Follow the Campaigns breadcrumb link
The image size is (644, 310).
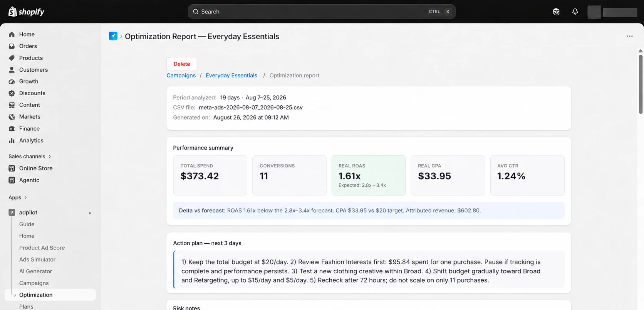tap(181, 76)
